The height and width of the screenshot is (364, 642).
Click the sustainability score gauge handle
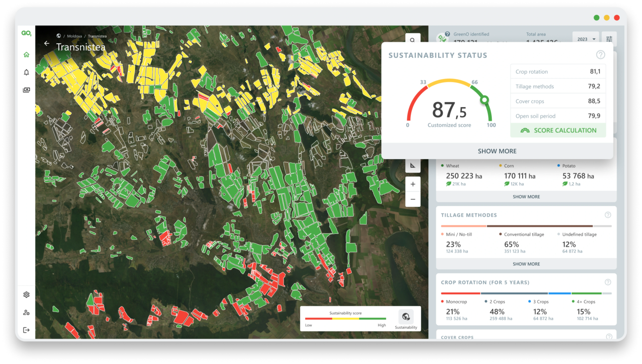click(x=484, y=100)
